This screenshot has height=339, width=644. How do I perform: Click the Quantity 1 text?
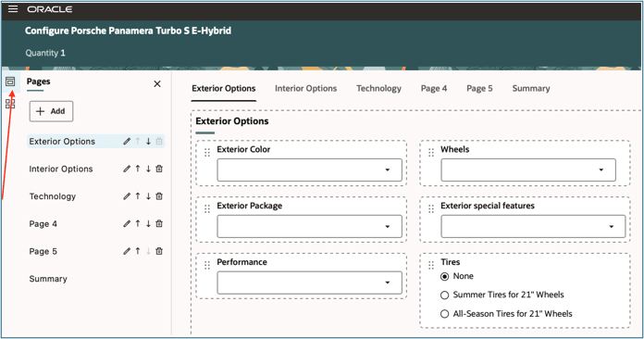click(x=45, y=53)
